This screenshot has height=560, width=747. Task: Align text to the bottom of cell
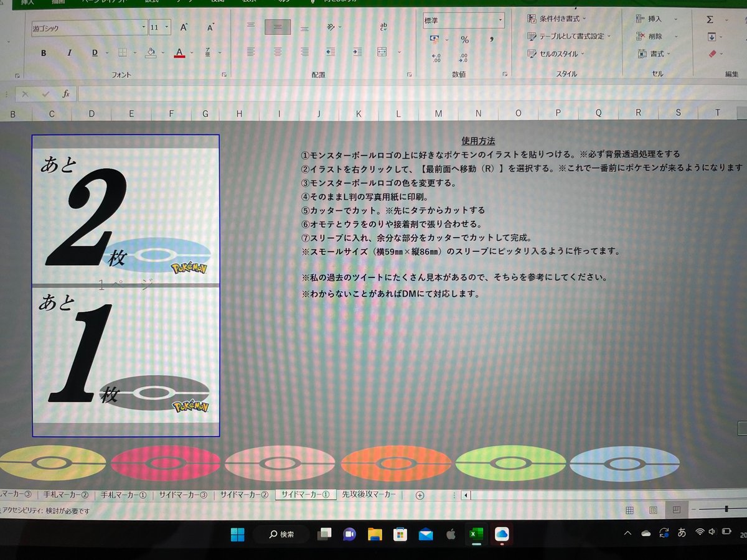(x=304, y=28)
